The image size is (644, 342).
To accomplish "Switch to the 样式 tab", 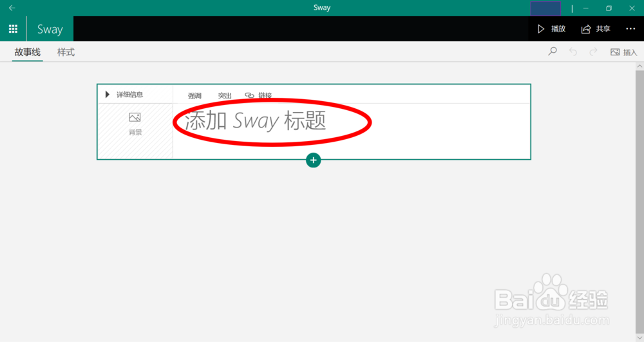I will pos(66,52).
